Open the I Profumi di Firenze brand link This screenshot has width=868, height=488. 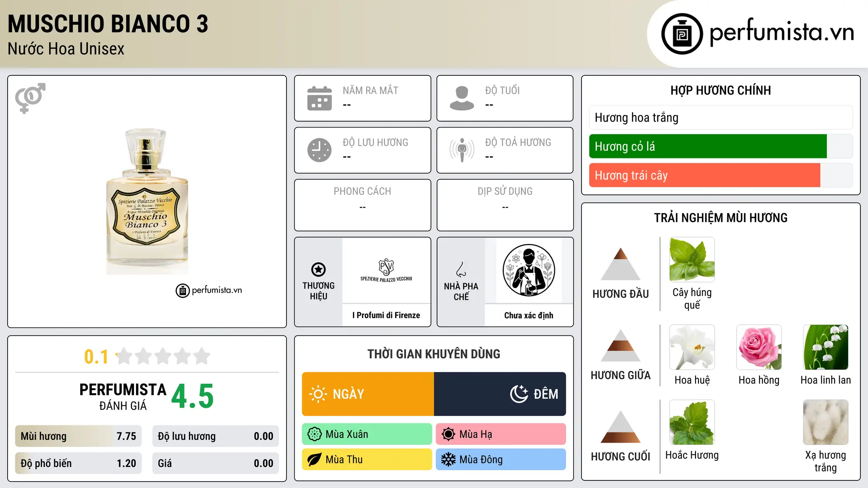coord(386,315)
